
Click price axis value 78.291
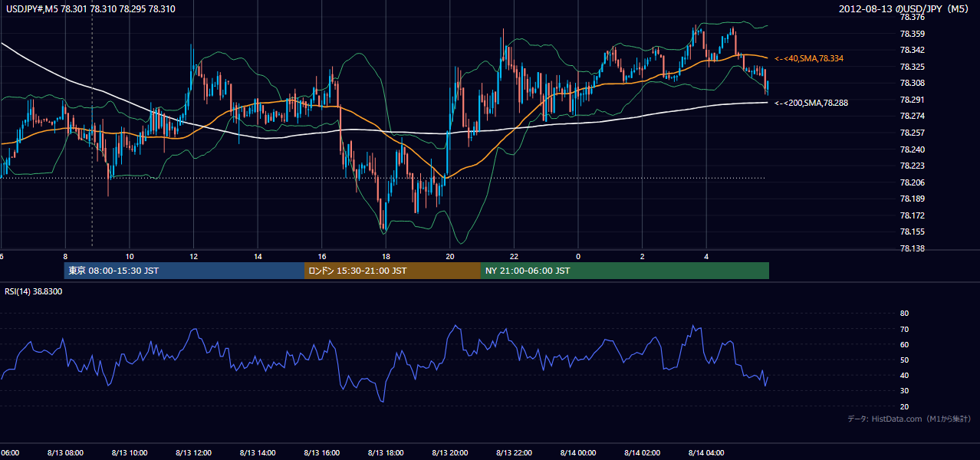[x=913, y=100]
